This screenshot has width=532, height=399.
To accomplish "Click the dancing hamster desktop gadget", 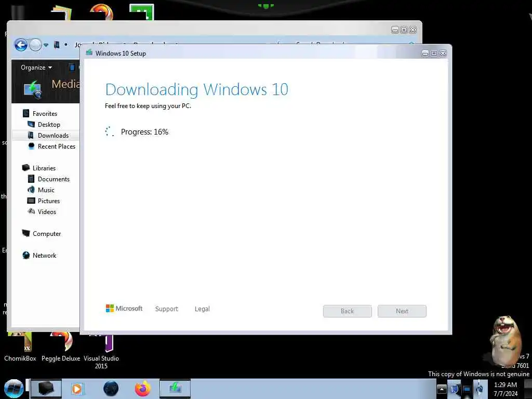I will pyautogui.click(x=506, y=340).
